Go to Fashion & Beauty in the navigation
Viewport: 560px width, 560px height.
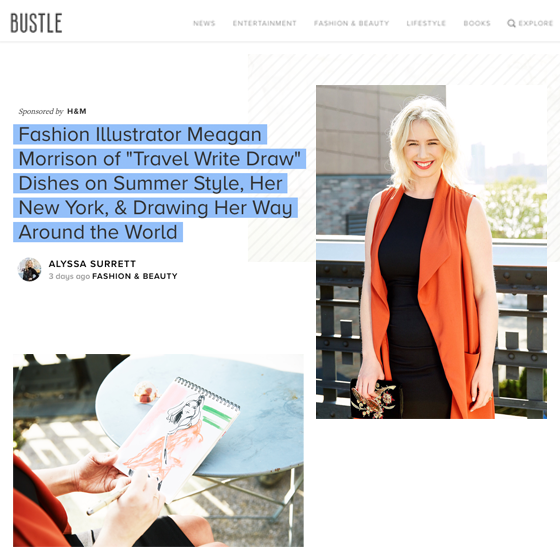(351, 23)
